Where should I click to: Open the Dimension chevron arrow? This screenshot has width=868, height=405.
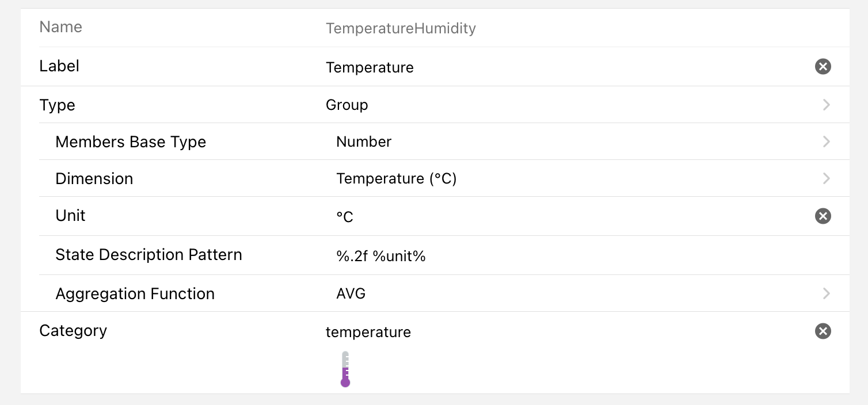pyautogui.click(x=827, y=178)
